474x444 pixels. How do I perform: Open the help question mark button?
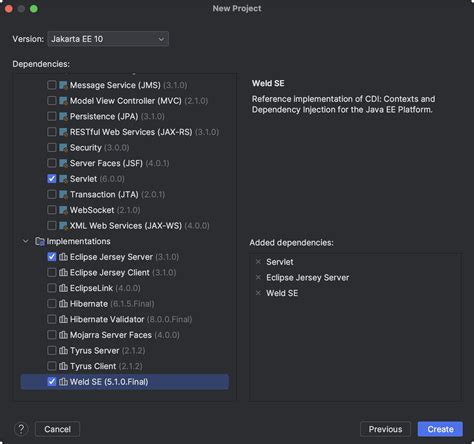click(x=21, y=429)
